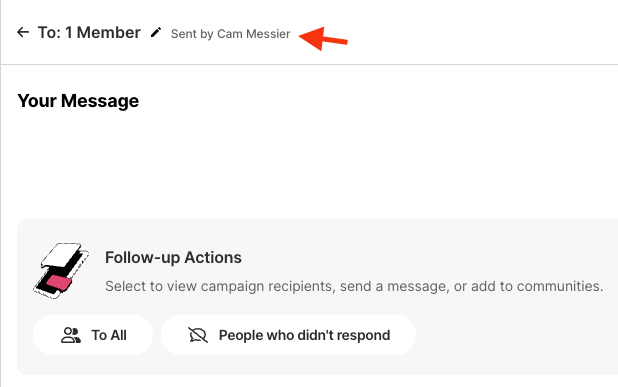Click the white card atop the phone illustration
Image resolution: width=618 pixels, height=387 pixels.
coord(61,254)
